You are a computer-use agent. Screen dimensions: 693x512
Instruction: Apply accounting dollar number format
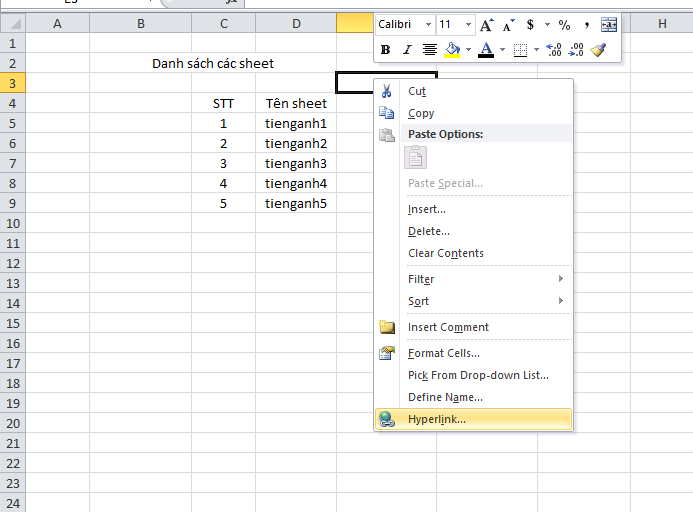pyautogui.click(x=530, y=25)
